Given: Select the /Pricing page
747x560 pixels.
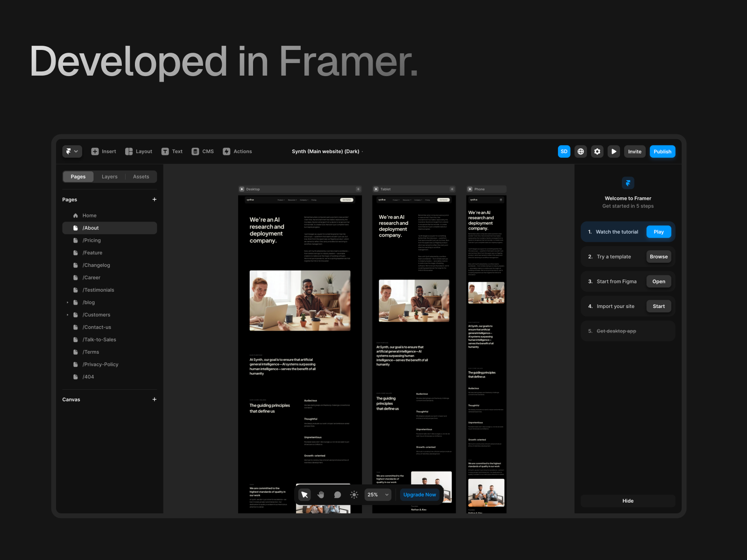Looking at the screenshot, I should click(x=110, y=240).
